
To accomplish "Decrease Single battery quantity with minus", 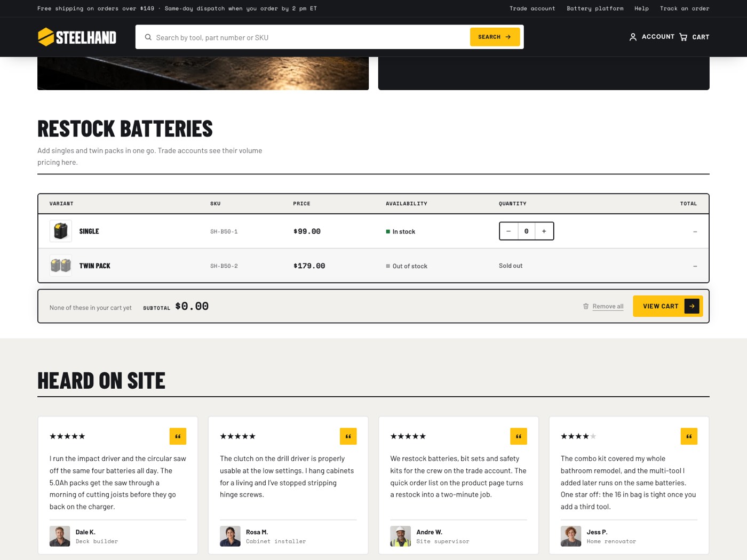I will coord(508,231).
